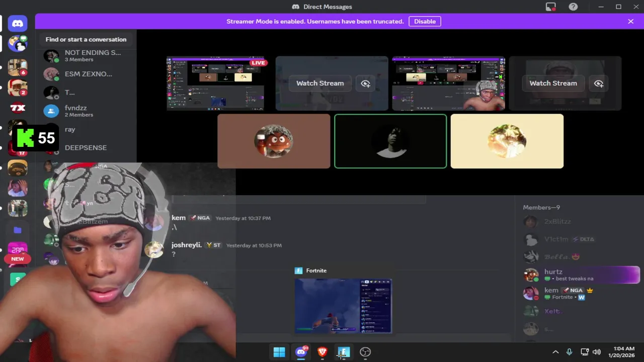Click the round clock-like app in taskbar
This screenshot has width=644, height=362.
click(x=365, y=352)
